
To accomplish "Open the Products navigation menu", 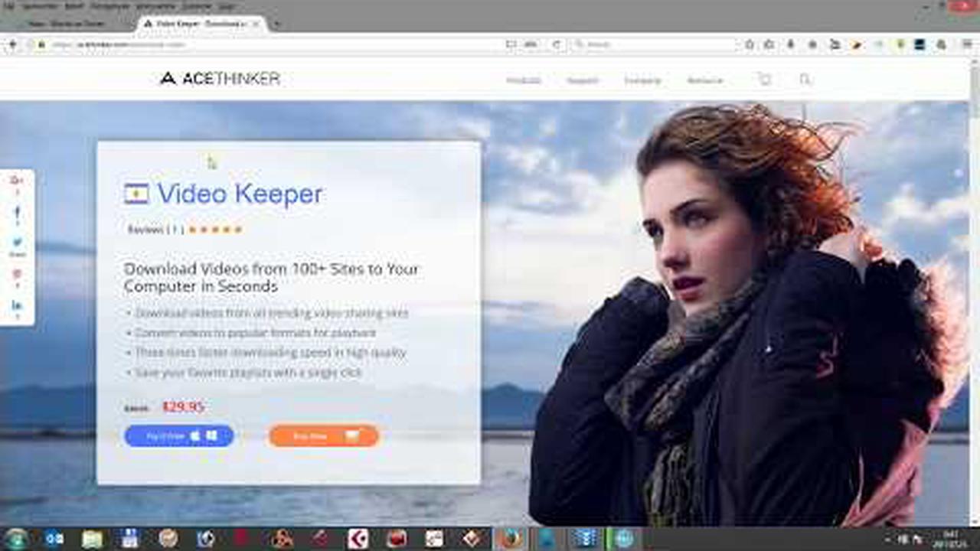I will pos(524,80).
